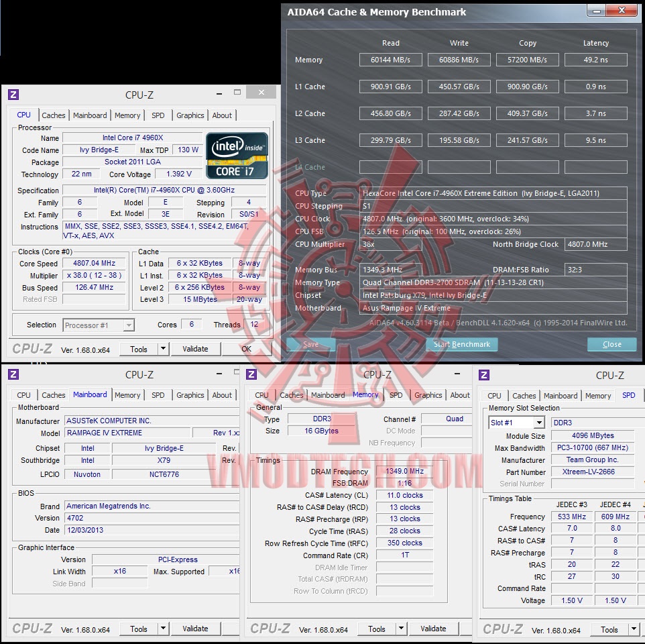
Task: Click Threads count 12 field
Action: (x=255, y=325)
